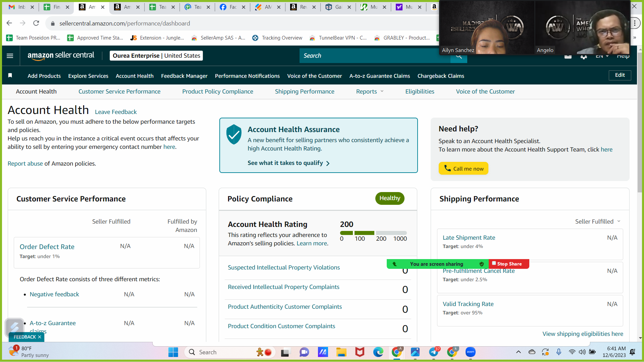Open File Explorer from the taskbar
This screenshot has height=362, width=644.
(x=341, y=352)
